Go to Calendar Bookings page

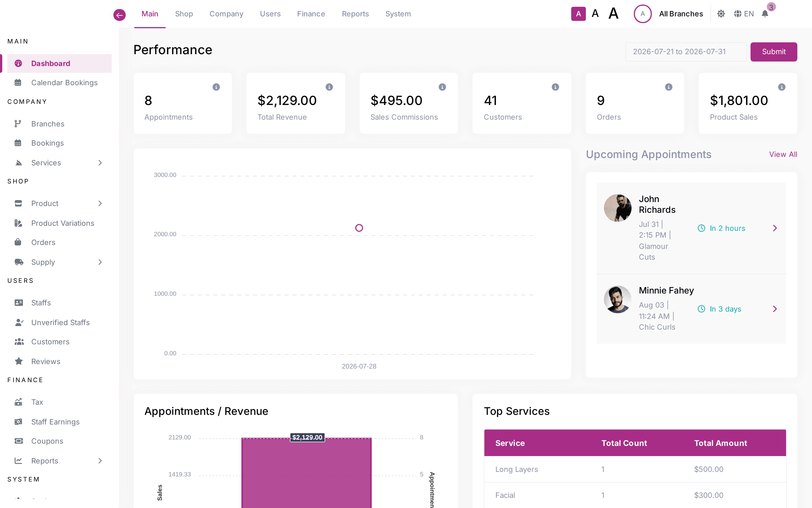pos(59,83)
